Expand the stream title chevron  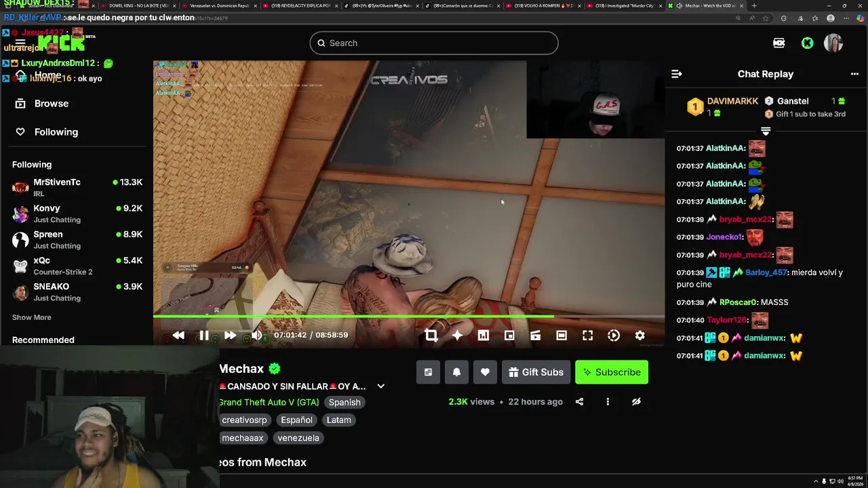[x=380, y=386]
